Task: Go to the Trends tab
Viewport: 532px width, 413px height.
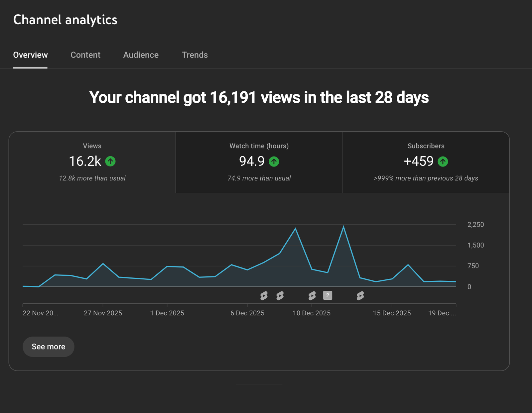Action: point(195,55)
